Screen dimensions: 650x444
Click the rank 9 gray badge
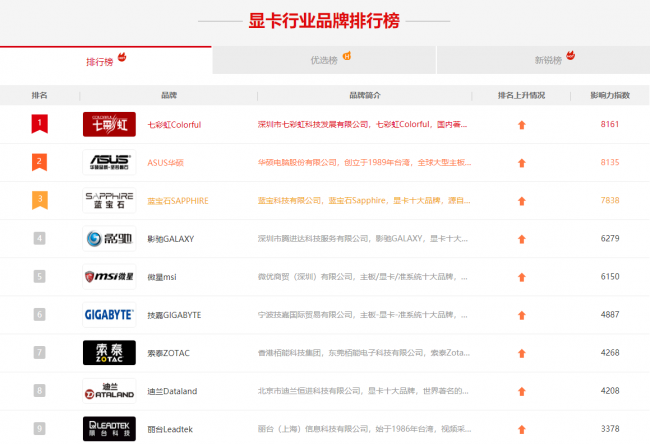39,428
